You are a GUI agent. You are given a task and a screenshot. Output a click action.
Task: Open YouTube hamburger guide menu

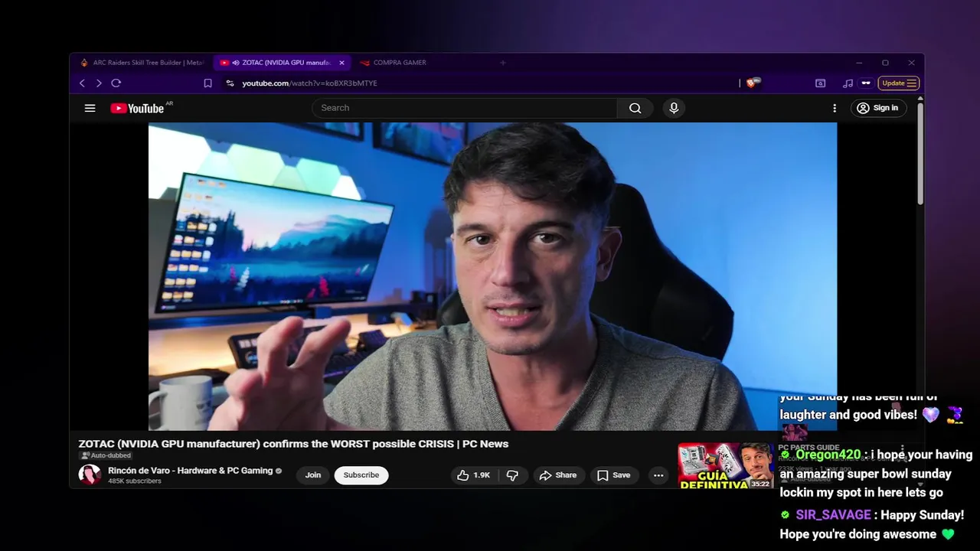pyautogui.click(x=90, y=108)
